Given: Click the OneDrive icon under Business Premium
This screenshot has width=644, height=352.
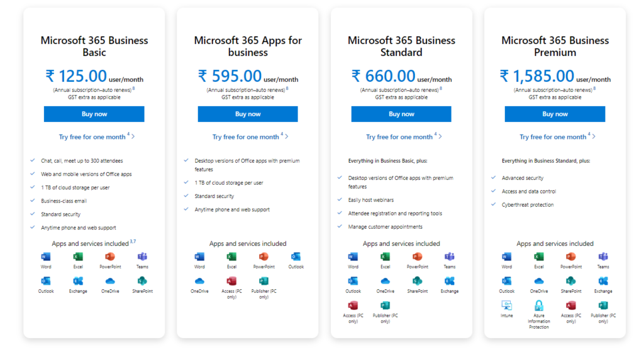Looking at the screenshot, I should 539,281.
